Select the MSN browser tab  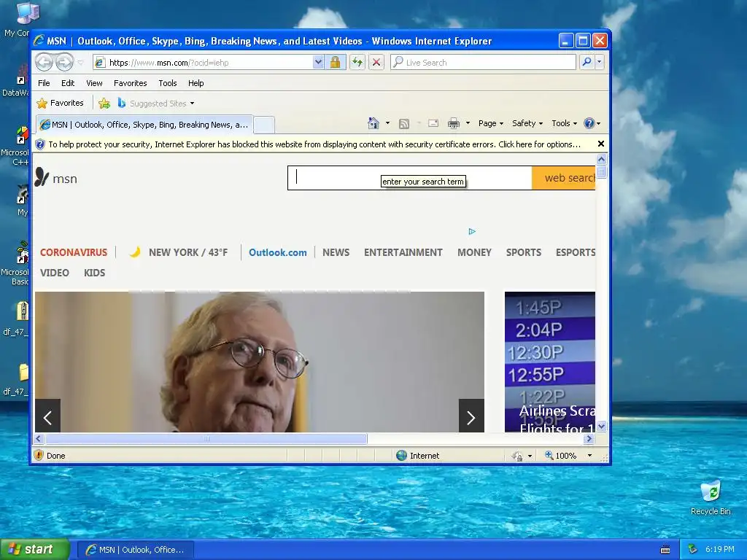[x=144, y=125]
